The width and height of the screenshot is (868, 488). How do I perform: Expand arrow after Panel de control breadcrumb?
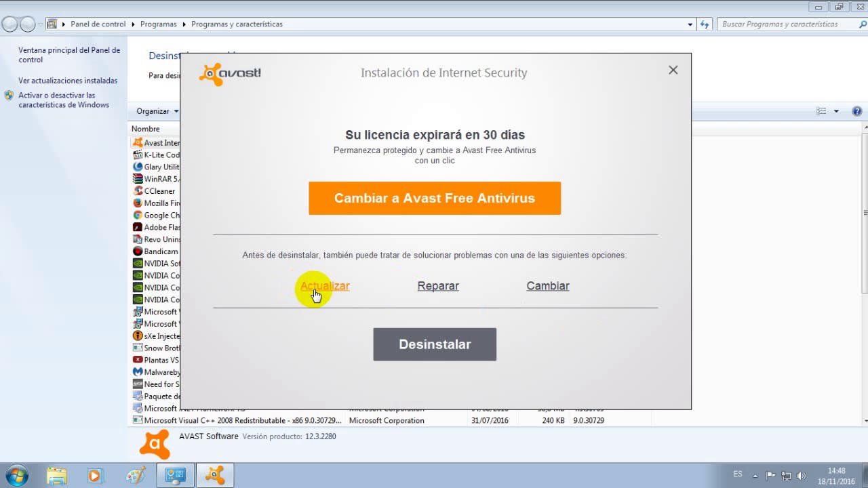pos(133,24)
